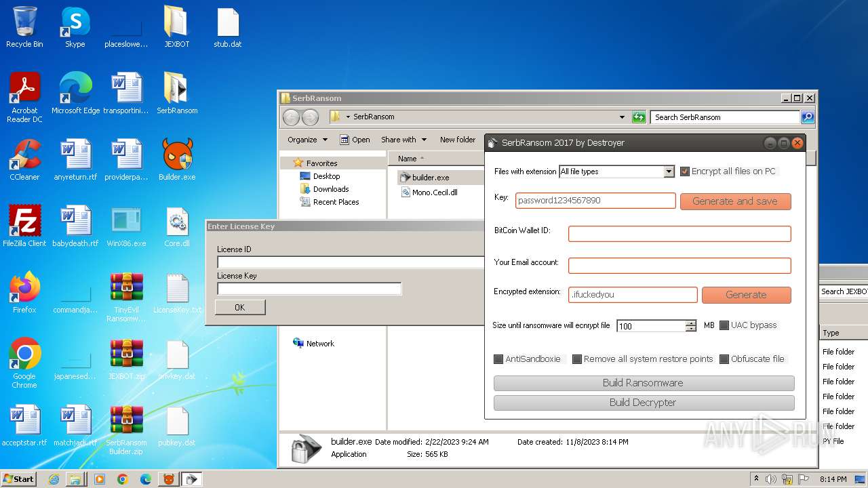The height and width of the screenshot is (488, 868).
Task: Check Obfuscate file option
Action: [724, 359]
